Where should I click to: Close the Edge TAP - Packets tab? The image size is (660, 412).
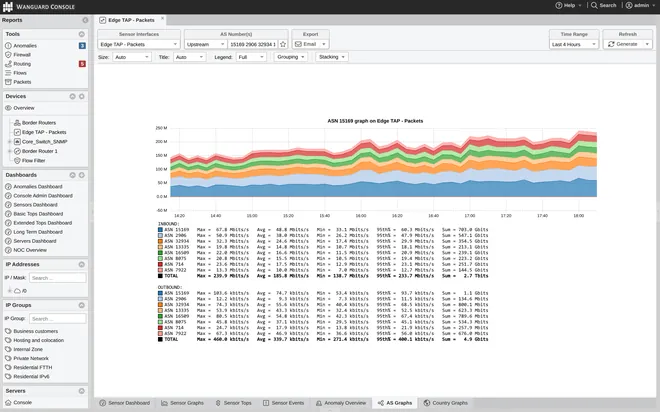pos(162,19)
